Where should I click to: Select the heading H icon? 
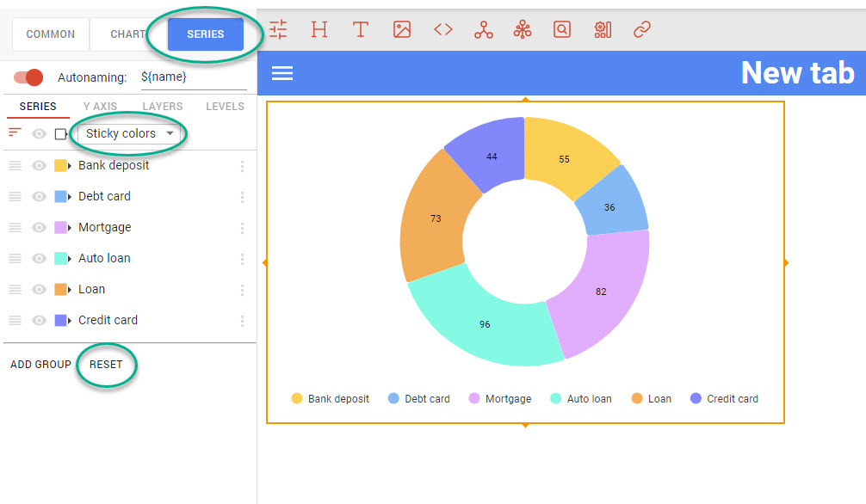[x=319, y=30]
